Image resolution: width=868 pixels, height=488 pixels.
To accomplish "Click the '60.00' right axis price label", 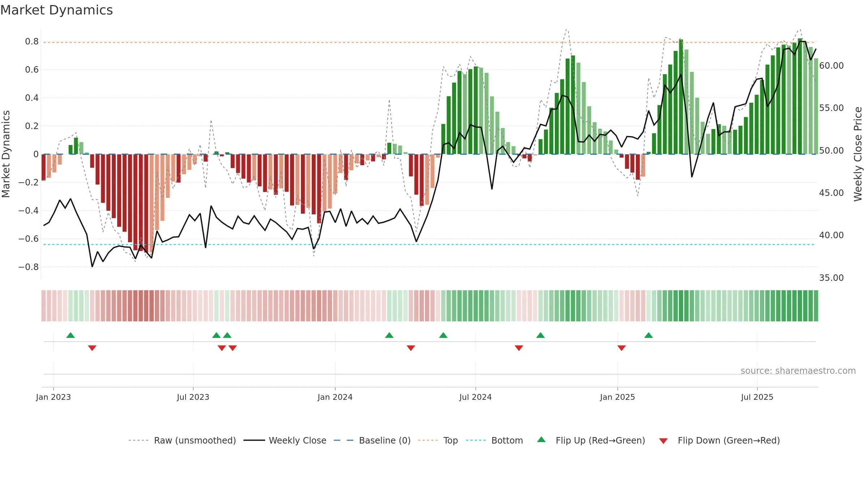I will pos(831,66).
